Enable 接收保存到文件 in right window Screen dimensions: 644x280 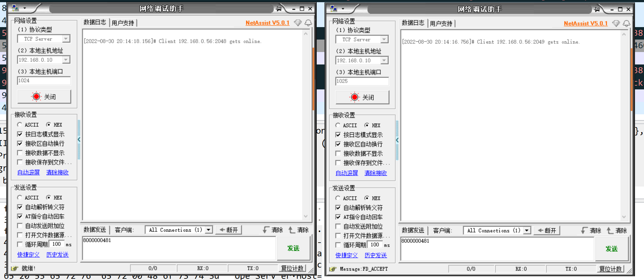point(338,163)
